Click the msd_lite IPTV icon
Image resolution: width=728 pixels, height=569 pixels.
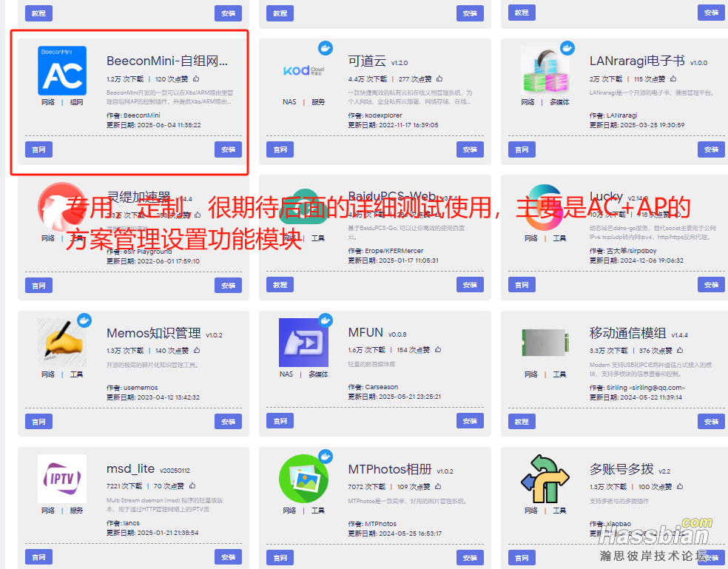(61, 479)
